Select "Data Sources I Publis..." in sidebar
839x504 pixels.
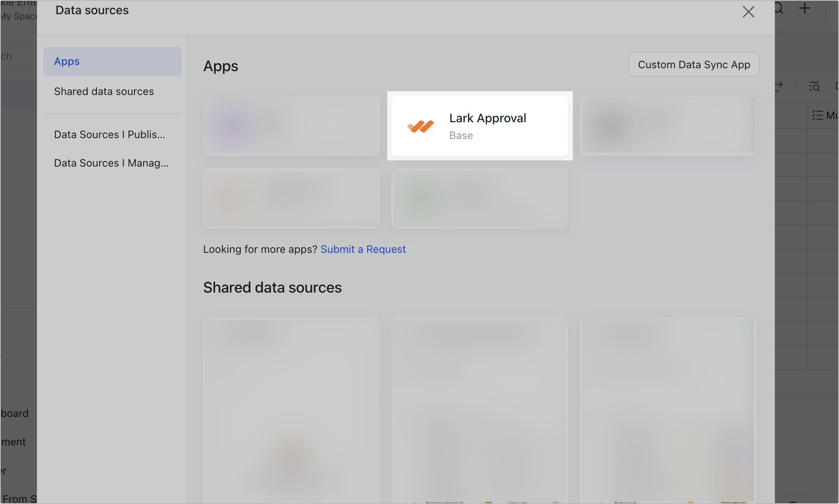click(109, 134)
